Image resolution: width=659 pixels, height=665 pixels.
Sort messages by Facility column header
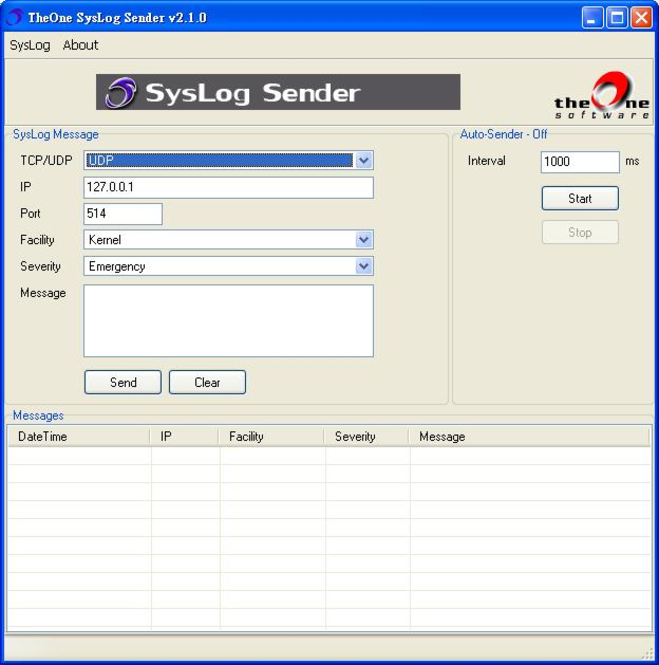271,436
